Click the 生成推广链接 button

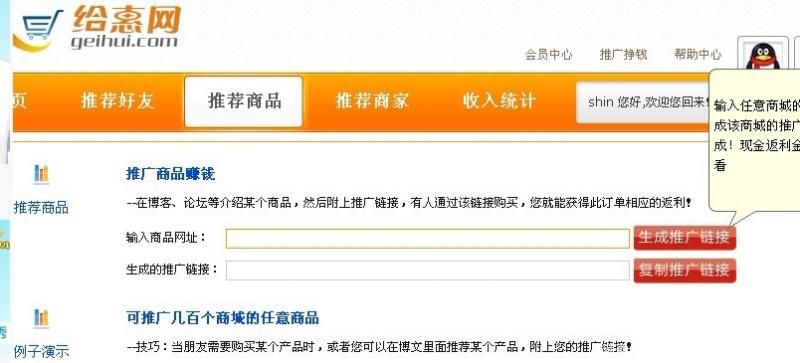point(685,238)
